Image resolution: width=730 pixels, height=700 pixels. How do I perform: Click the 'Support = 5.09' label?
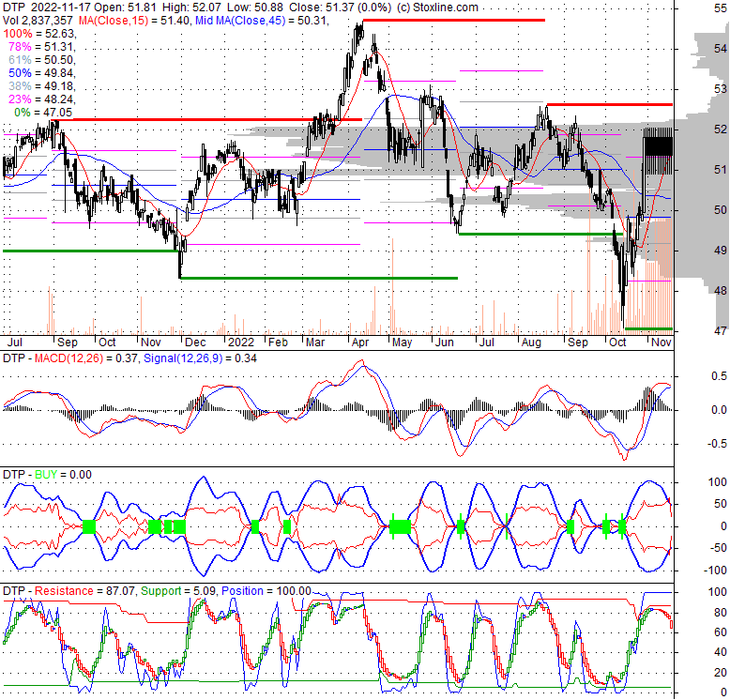click(x=177, y=591)
